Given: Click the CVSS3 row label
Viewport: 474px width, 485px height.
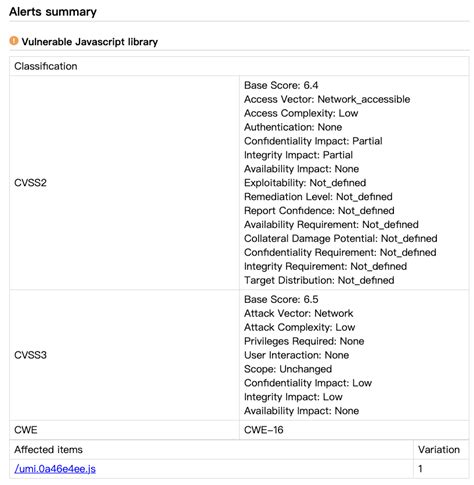Looking at the screenshot, I should (30, 355).
